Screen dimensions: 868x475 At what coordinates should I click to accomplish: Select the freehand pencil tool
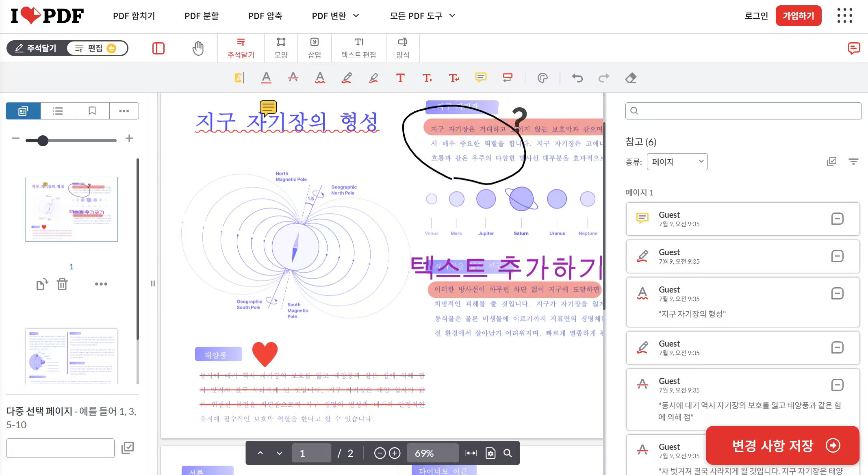click(x=347, y=78)
